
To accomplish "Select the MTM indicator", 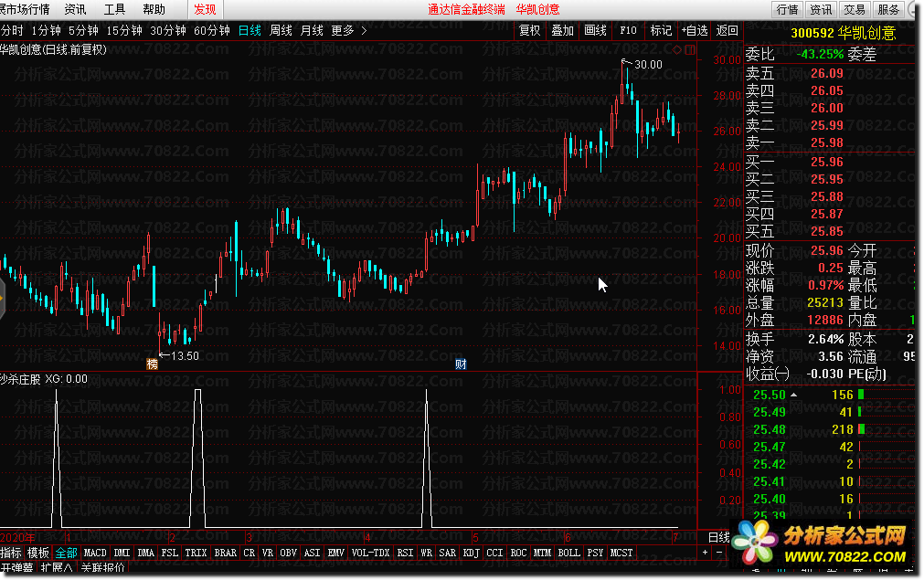I will (x=542, y=553).
